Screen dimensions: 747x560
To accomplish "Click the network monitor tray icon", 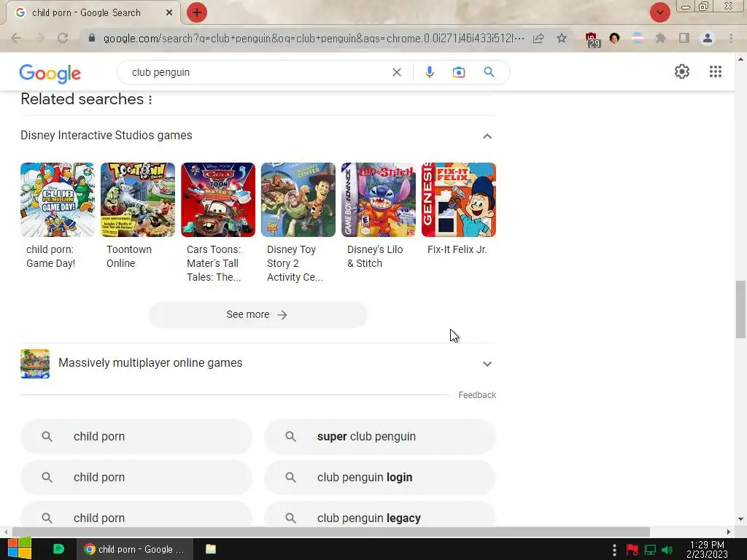I will point(650,550).
